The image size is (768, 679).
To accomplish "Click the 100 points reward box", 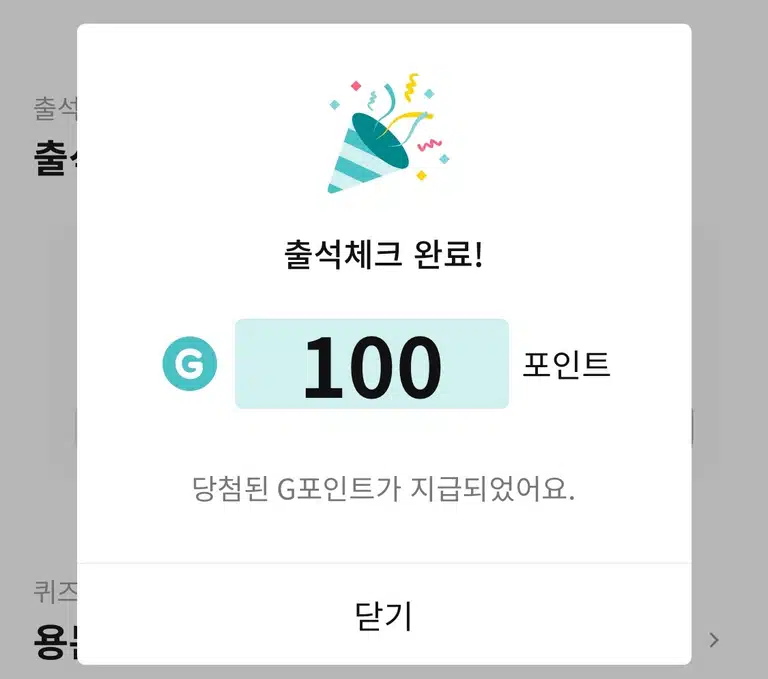I will [372, 364].
